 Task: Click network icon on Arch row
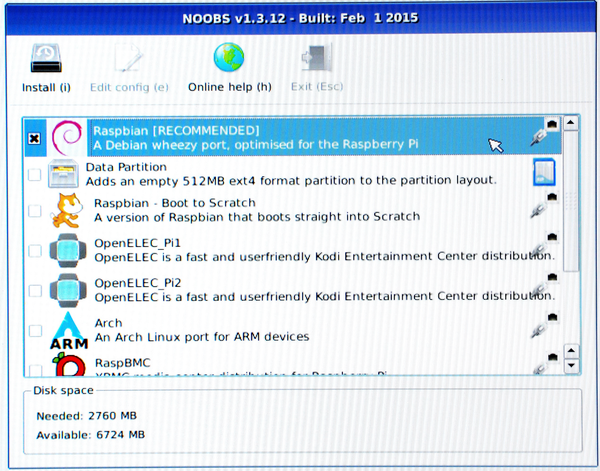544,325
